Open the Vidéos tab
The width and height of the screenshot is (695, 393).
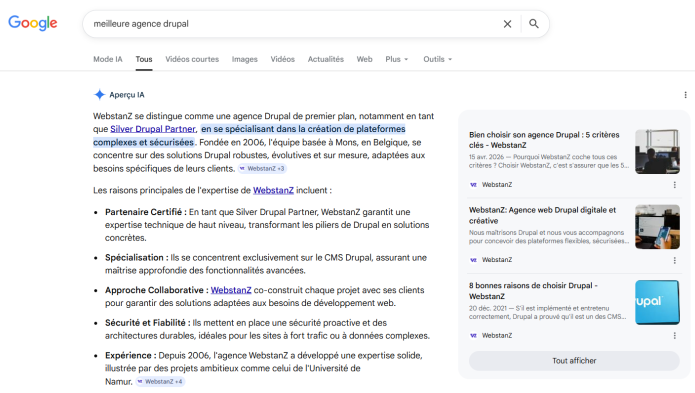click(283, 59)
